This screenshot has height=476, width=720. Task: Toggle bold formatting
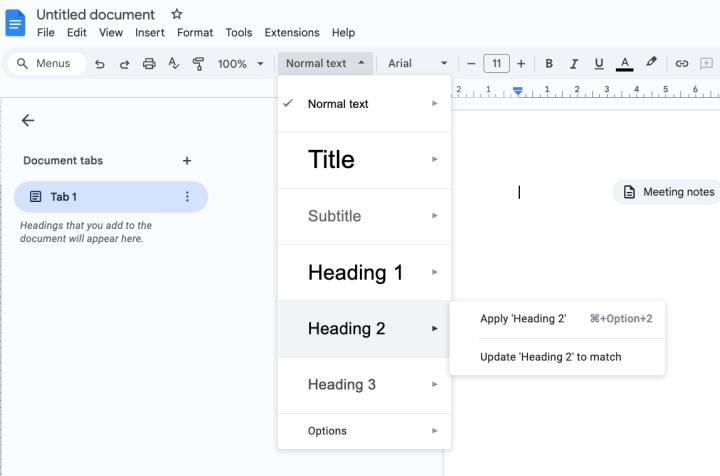pyautogui.click(x=549, y=63)
